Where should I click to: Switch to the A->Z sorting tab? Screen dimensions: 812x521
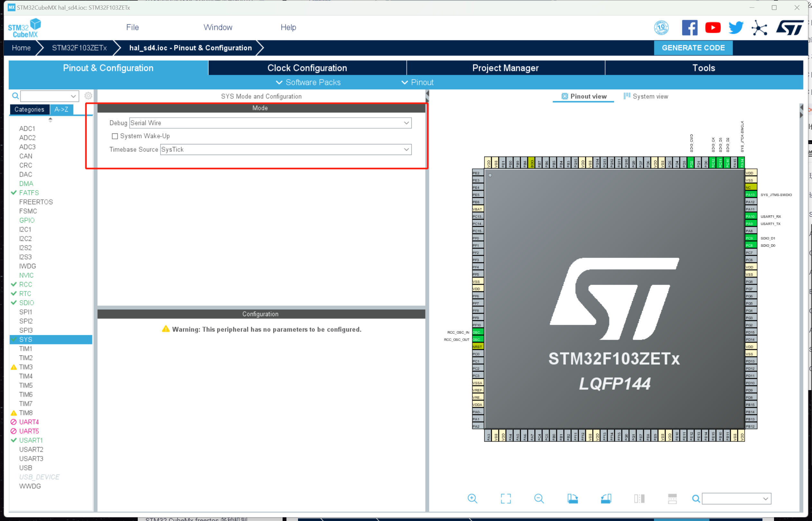click(x=61, y=109)
